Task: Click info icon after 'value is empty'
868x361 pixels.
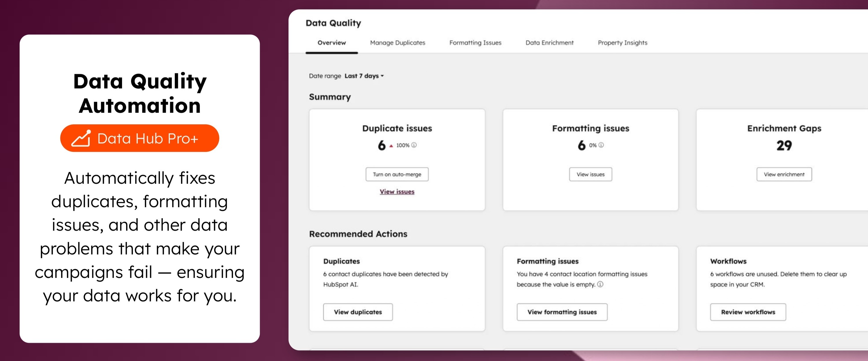Action: coord(600,284)
